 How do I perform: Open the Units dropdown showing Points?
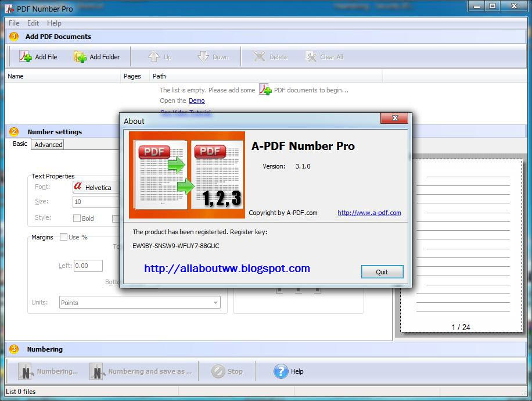140,302
